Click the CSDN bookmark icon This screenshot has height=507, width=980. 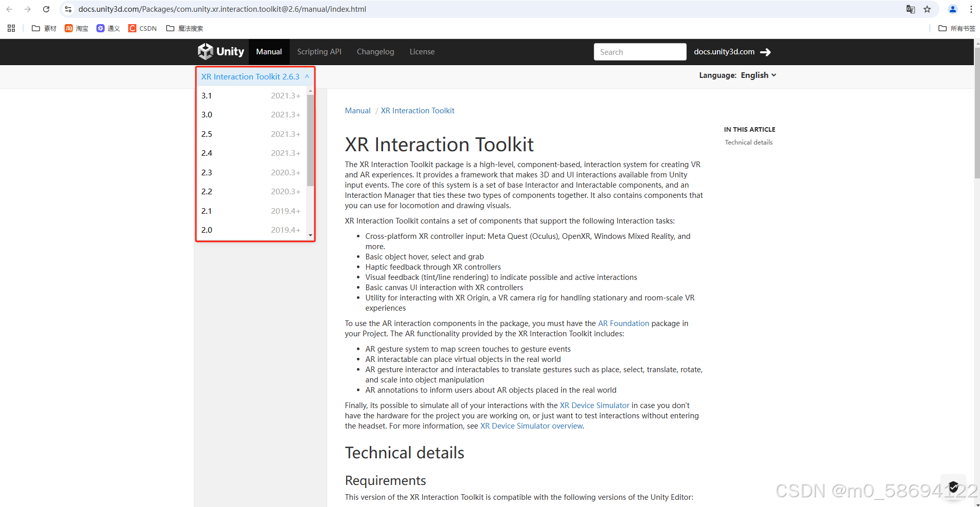[132, 28]
